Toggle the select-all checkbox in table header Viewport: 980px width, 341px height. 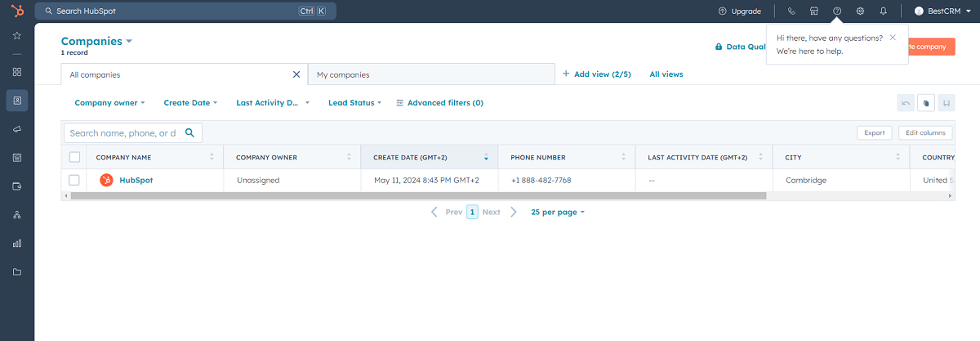(74, 157)
